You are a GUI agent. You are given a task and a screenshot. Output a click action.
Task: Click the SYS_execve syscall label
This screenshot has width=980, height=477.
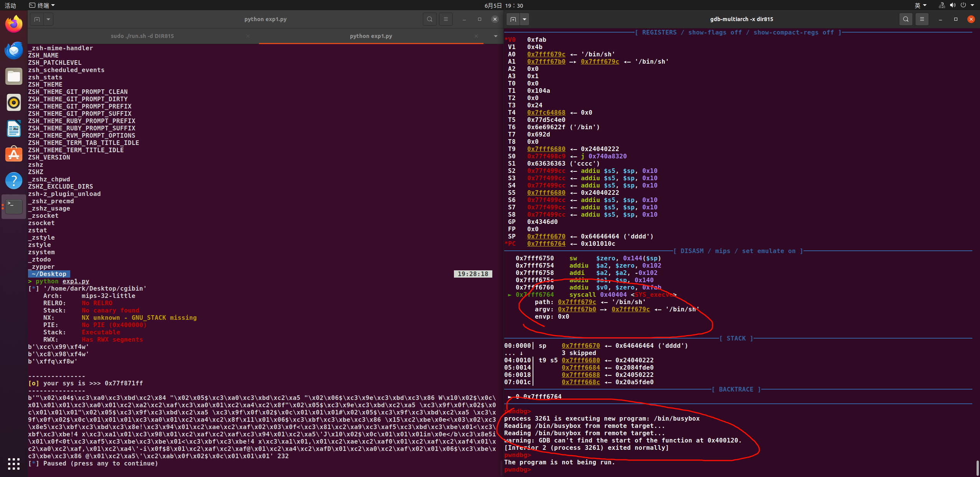[653, 294]
